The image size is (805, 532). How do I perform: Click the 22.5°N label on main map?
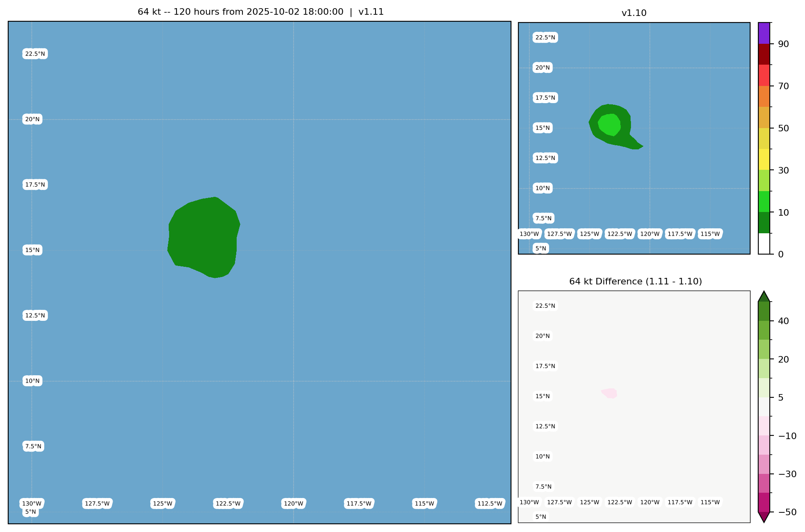click(x=35, y=54)
